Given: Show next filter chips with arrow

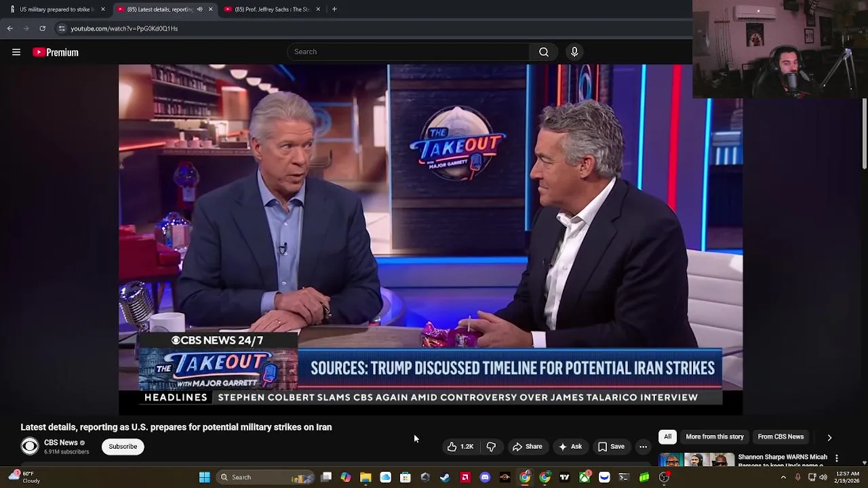Looking at the screenshot, I should coord(829,438).
